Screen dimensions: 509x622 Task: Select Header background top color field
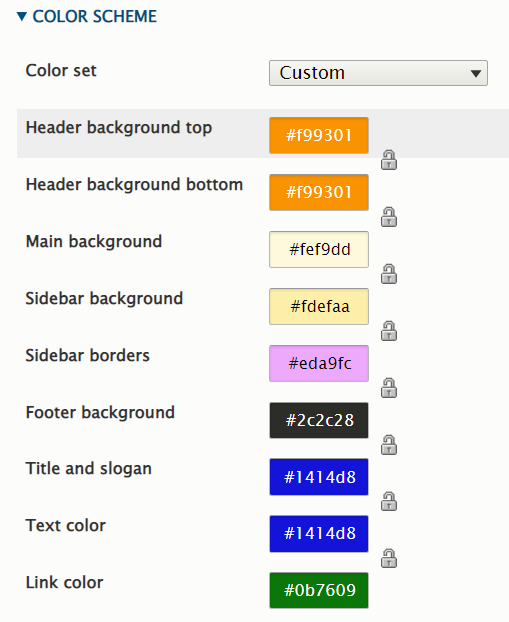click(319, 135)
